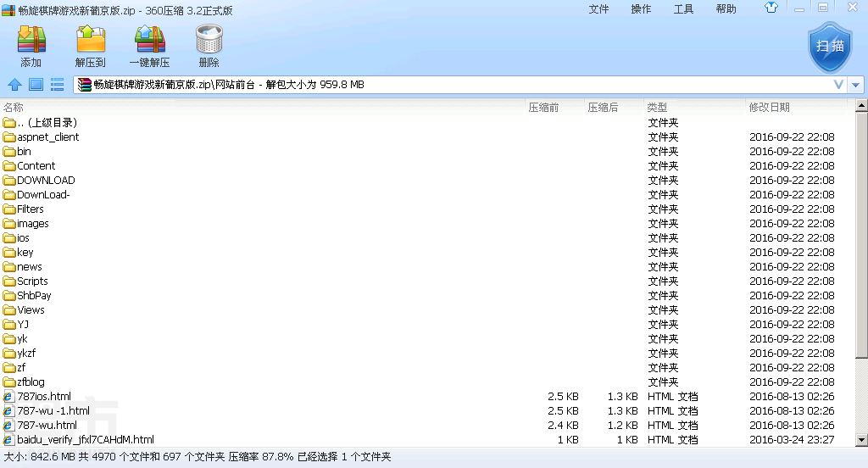Click the 解压到 (Extract to) icon

coord(90,39)
